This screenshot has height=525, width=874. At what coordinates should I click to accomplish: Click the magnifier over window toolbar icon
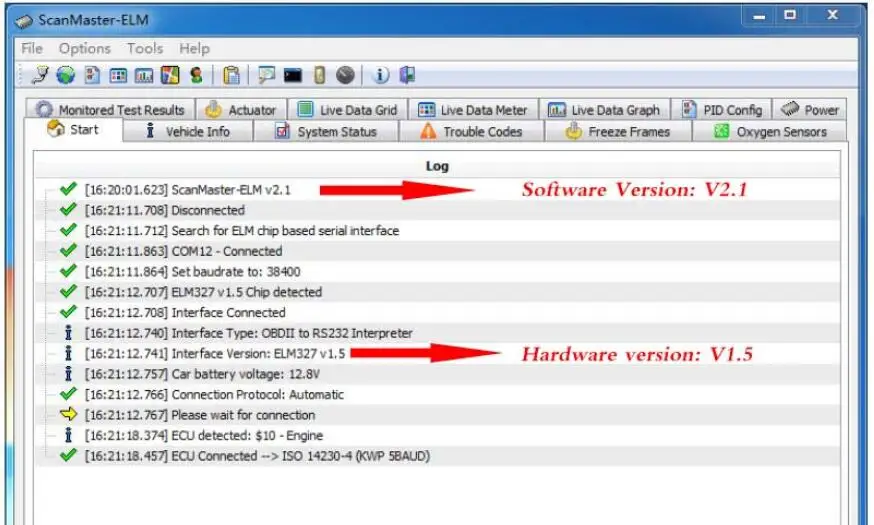pyautogui.click(x=266, y=75)
